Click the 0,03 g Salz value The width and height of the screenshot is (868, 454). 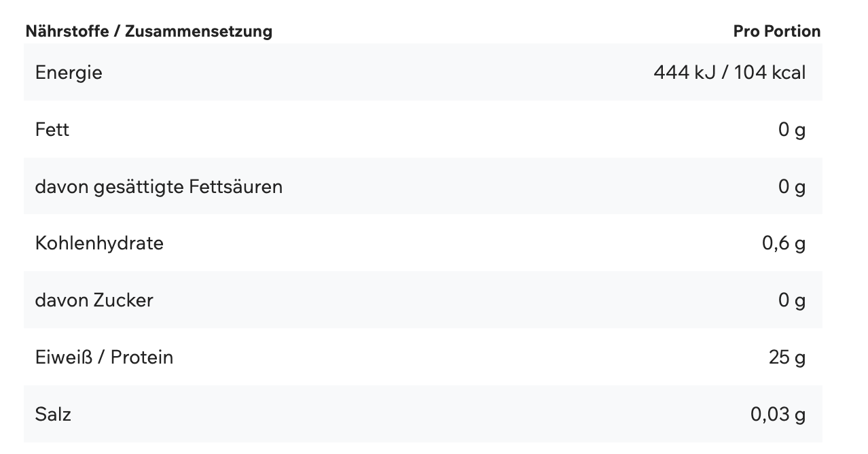coord(778,415)
